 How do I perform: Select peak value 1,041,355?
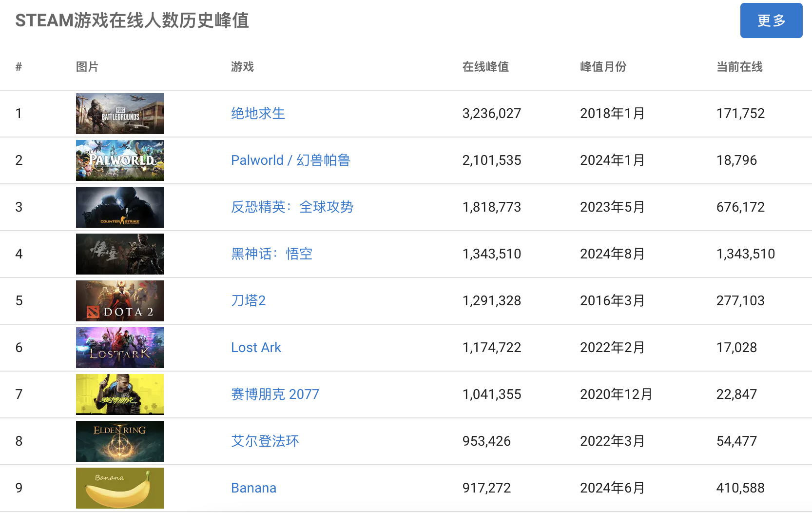(x=492, y=394)
